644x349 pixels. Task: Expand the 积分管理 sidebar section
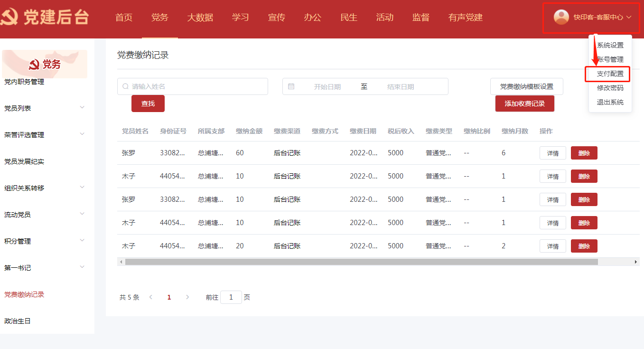coord(82,241)
